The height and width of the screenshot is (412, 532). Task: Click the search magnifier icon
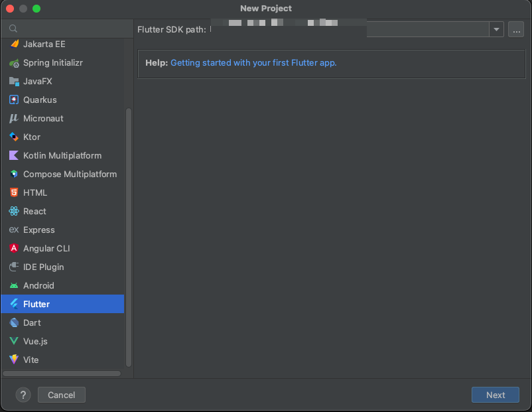pyautogui.click(x=13, y=29)
